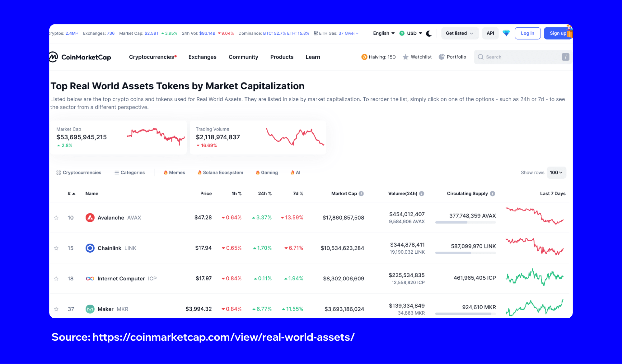
Task: Click the Chainlink coin logo
Action: point(90,248)
